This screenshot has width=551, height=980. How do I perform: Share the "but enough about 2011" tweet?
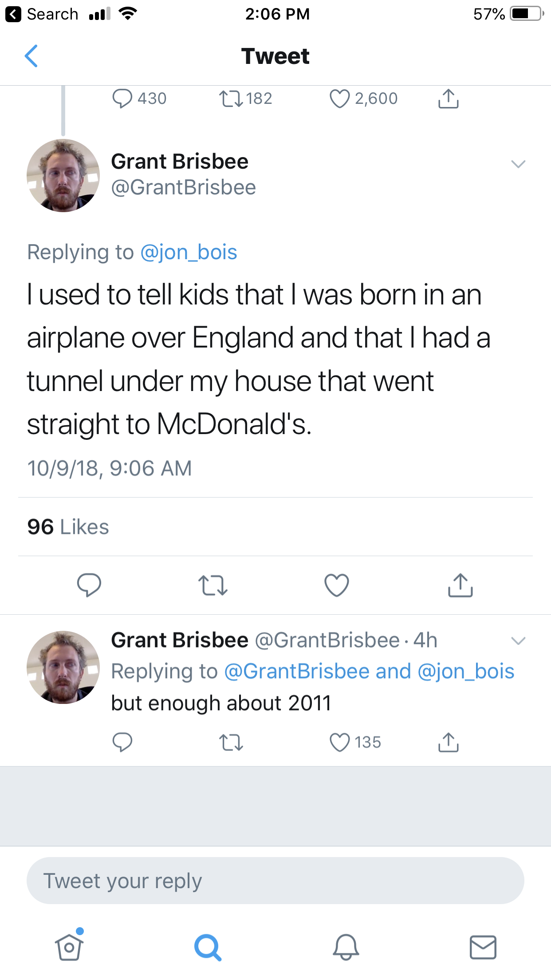(x=448, y=742)
